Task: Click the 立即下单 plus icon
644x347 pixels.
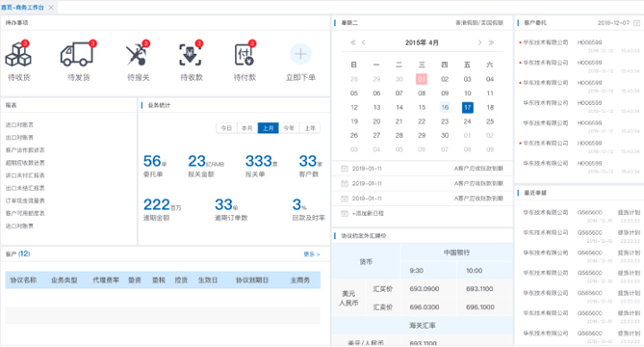Action: (300, 54)
